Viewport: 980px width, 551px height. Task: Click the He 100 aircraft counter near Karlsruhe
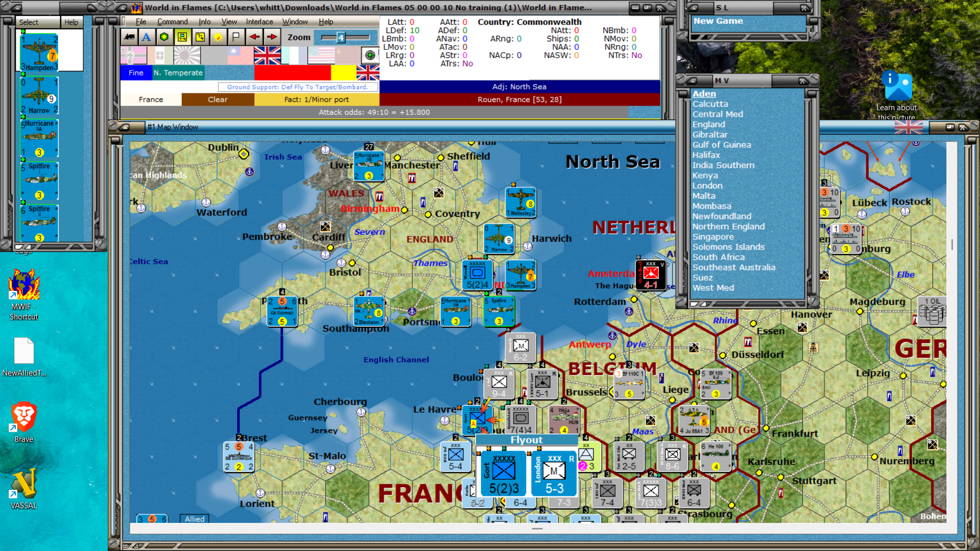point(716,457)
